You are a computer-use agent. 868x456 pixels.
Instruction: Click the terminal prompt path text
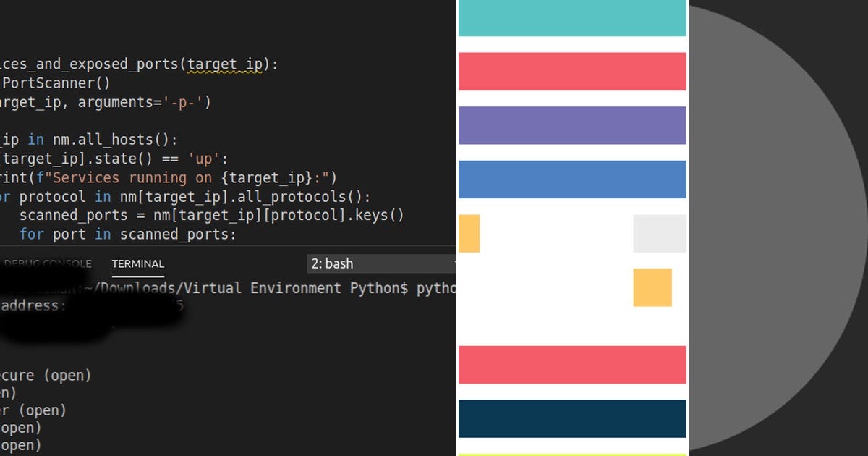(203, 287)
